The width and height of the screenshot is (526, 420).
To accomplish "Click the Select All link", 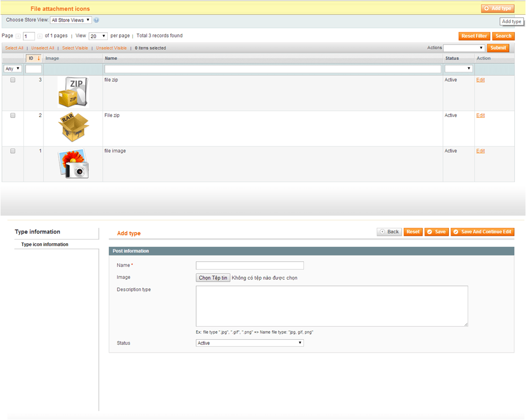I will [x=14, y=48].
